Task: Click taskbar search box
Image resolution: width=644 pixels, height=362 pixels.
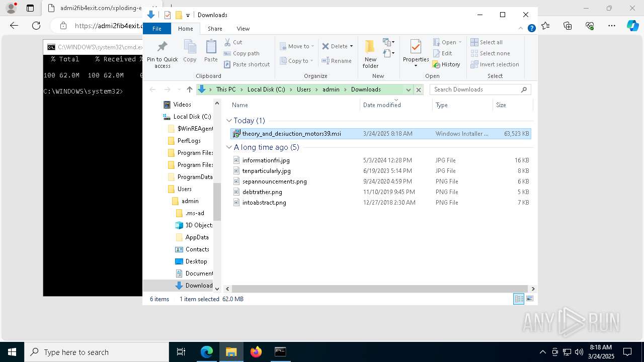Action: coord(97,352)
